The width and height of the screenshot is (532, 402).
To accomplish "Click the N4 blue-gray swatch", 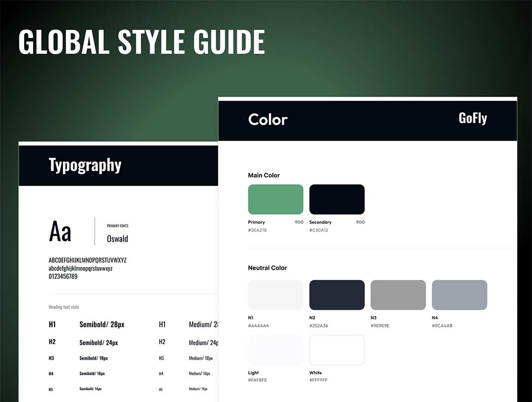I will (x=459, y=295).
